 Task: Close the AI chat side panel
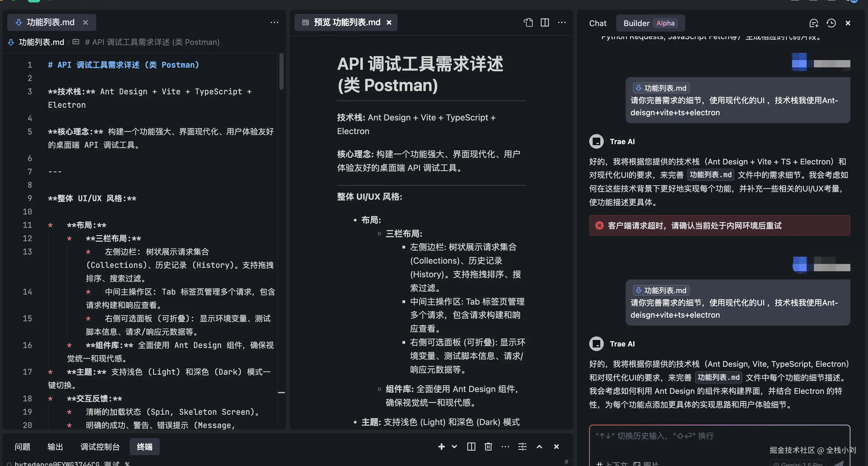(x=848, y=23)
